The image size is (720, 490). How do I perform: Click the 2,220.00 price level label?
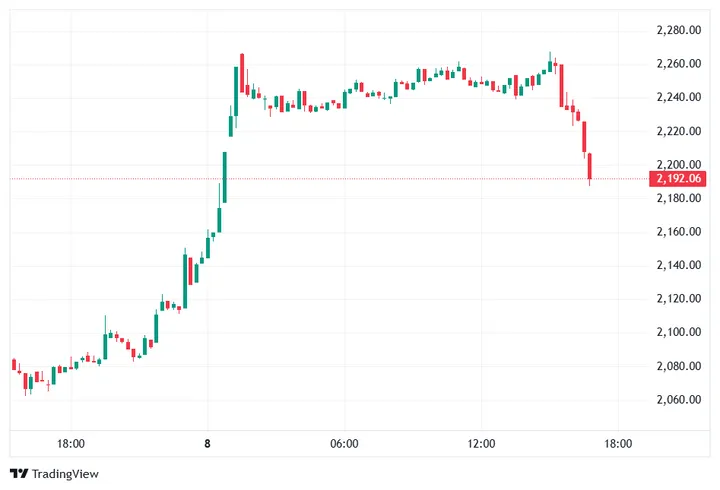pyautogui.click(x=680, y=131)
